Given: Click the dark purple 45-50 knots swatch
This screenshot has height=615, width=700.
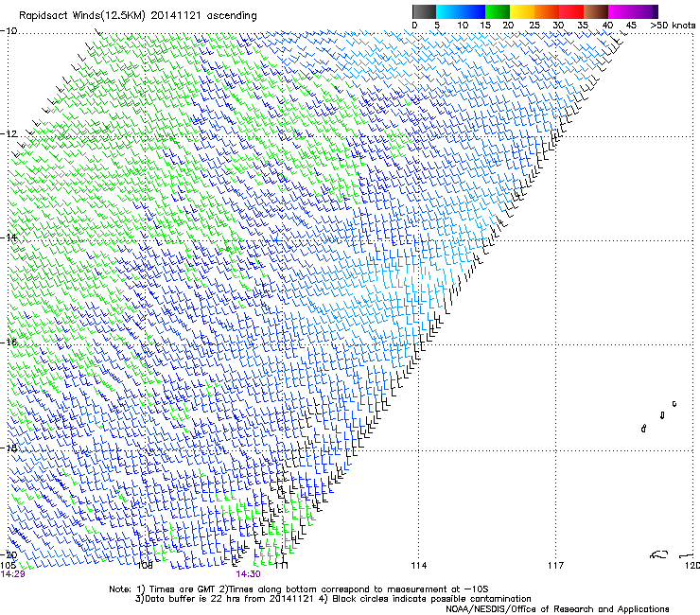Looking at the screenshot, I should coord(645,11).
